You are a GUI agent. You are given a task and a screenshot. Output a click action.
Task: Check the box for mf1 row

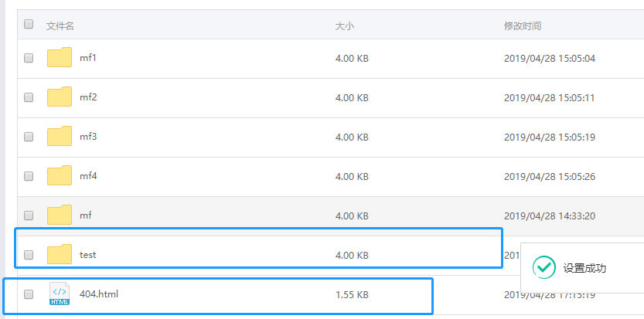tap(29, 58)
